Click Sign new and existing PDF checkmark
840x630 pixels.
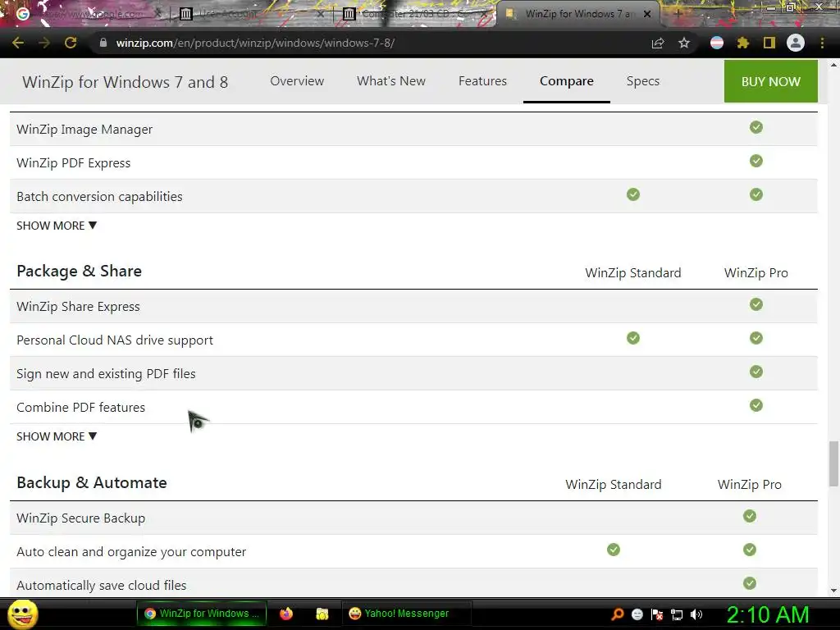[x=756, y=372]
